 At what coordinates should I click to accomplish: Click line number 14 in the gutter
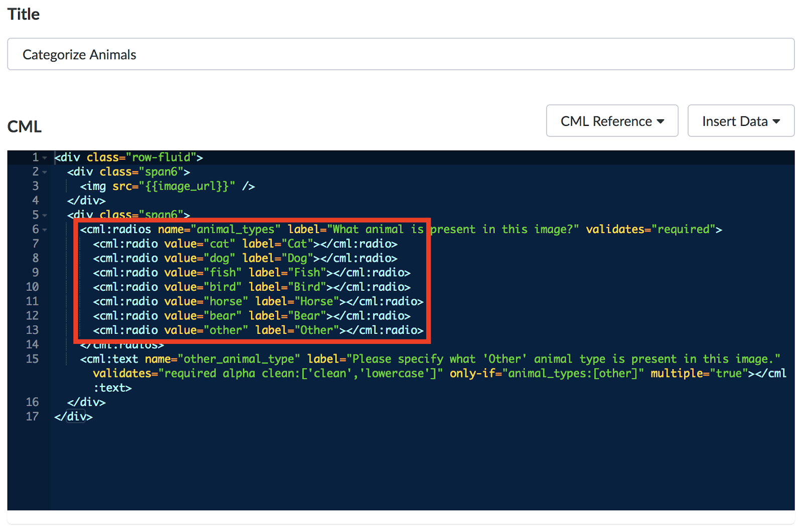click(x=32, y=344)
